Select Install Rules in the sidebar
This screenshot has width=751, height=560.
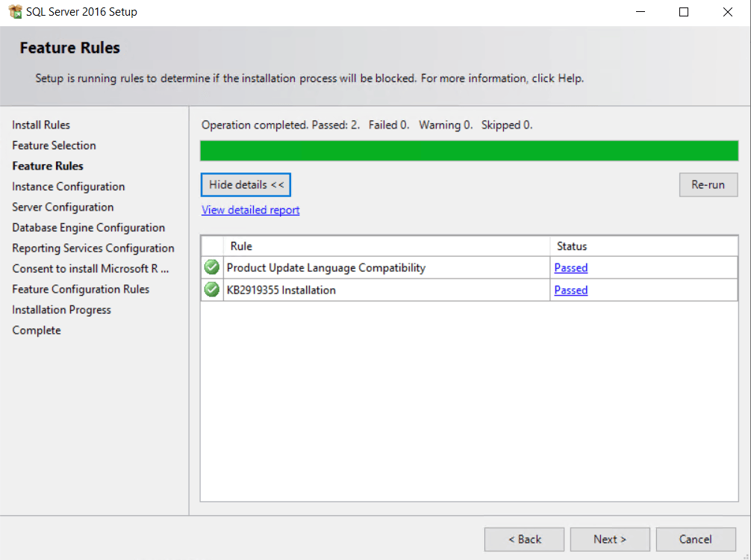(40, 125)
